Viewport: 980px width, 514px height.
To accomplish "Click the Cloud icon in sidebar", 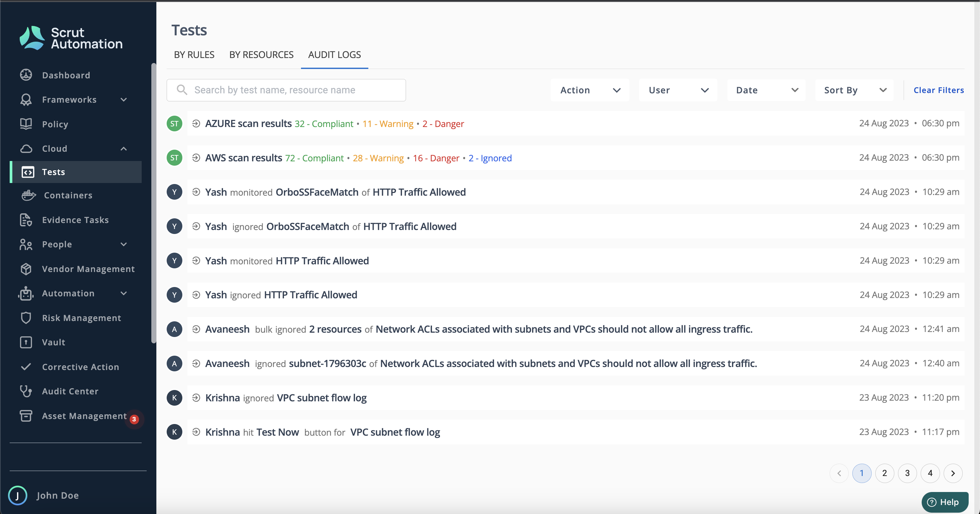I will [x=26, y=148].
